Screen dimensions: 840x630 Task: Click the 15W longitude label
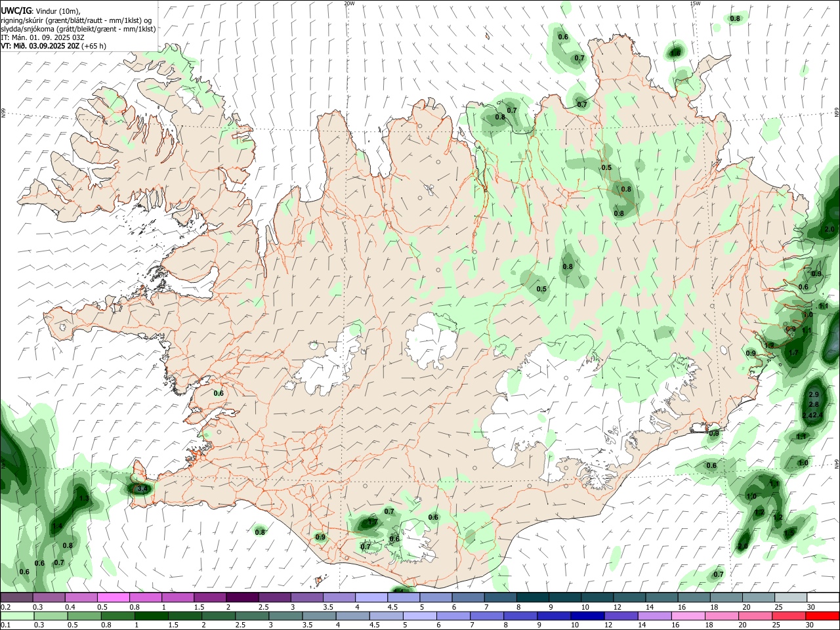(695, 3)
